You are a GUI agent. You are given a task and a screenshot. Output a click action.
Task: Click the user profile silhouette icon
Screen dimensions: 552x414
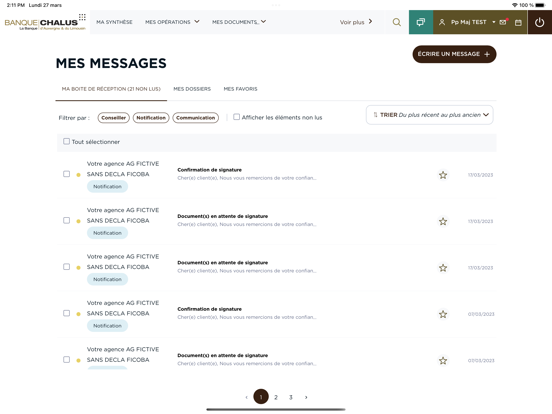(442, 22)
